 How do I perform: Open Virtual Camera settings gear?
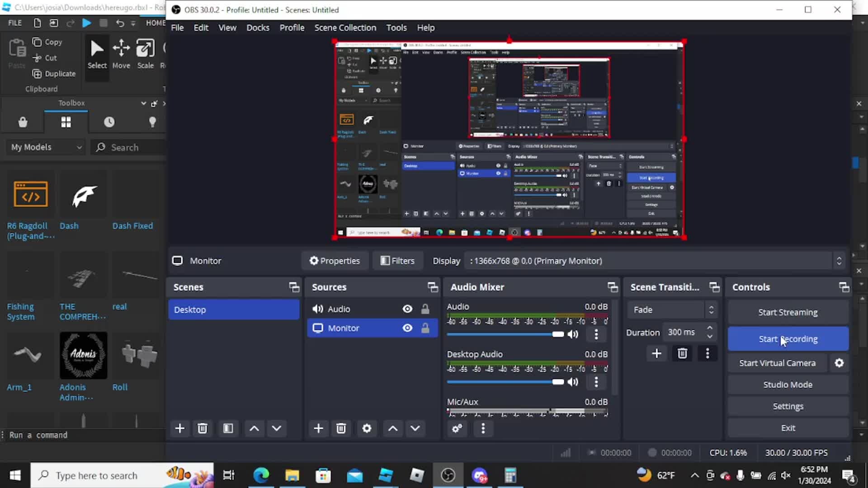[839, 363]
